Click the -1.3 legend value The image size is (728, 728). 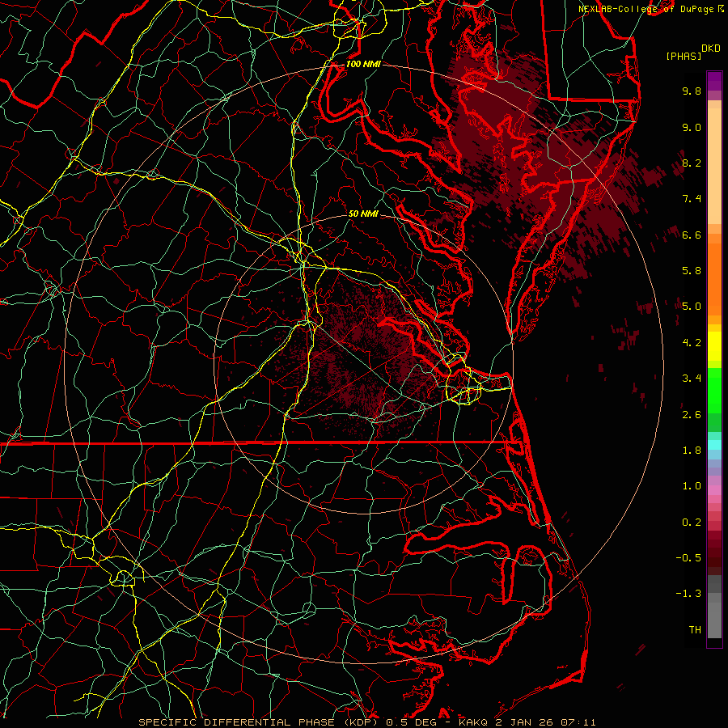pos(688,594)
